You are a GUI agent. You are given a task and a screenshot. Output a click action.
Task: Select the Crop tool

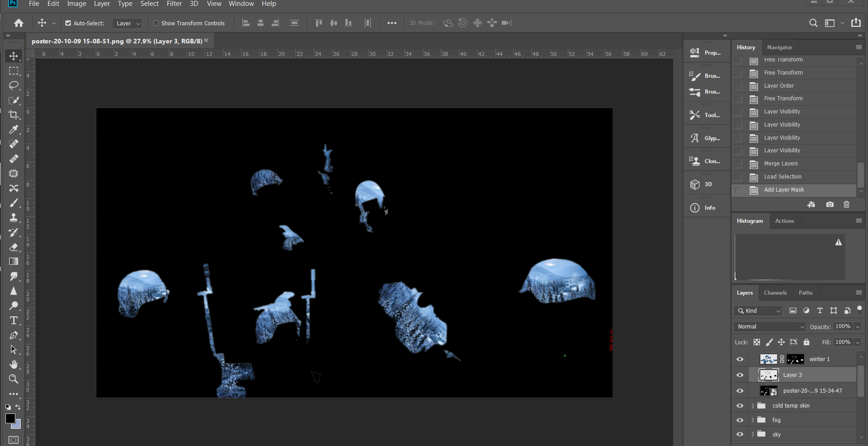tap(14, 115)
